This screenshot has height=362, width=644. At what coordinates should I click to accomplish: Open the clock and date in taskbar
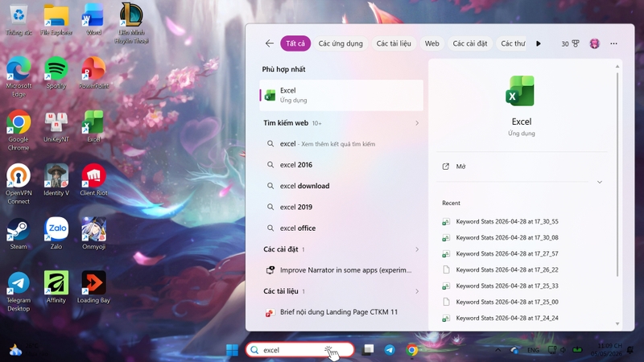click(607, 350)
